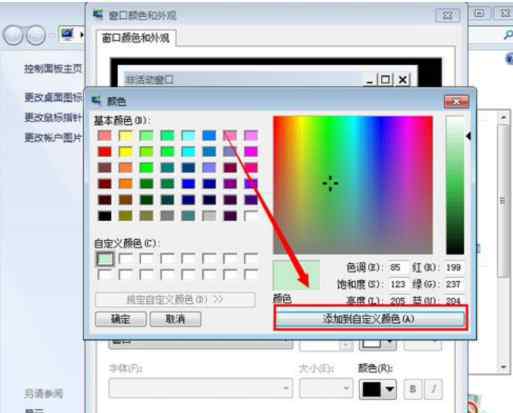This screenshot has width=513, height=413.
Task: Open the 颜色(R) black color dropdown
Action: pyautogui.click(x=378, y=389)
